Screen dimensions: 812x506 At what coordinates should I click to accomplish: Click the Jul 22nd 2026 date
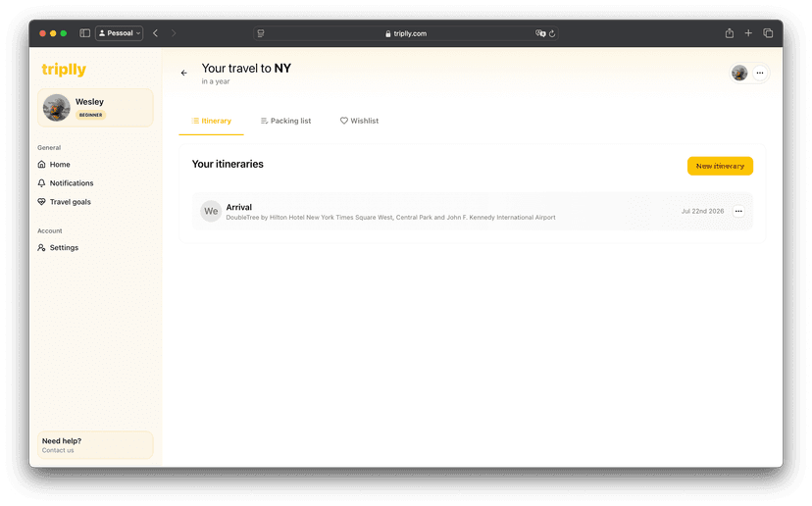pyautogui.click(x=702, y=211)
